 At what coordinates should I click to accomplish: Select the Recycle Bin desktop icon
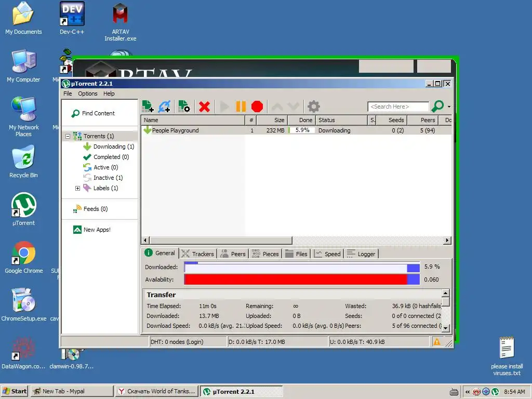(x=23, y=162)
